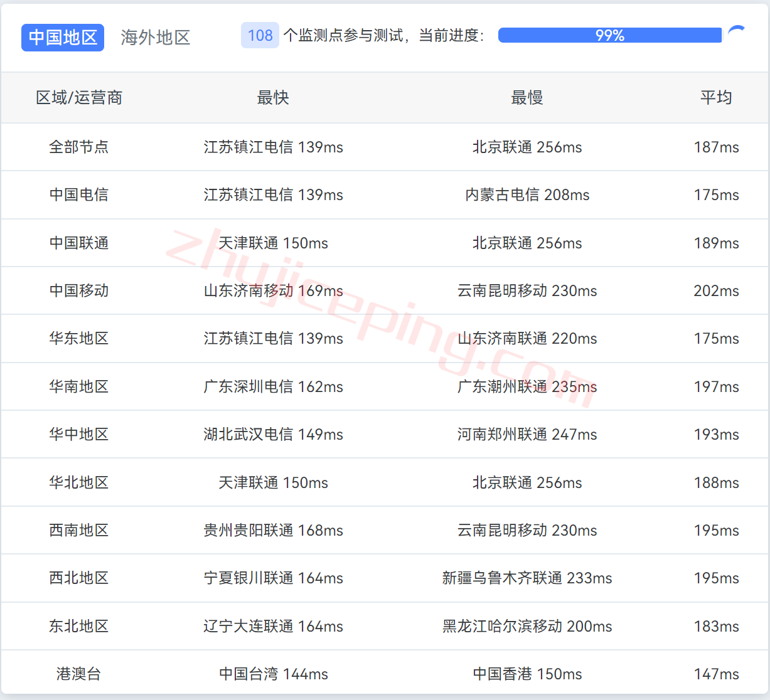This screenshot has width=770, height=700.
Task: Click 宁夏银川联通 164ms cell
Action: tap(273, 578)
